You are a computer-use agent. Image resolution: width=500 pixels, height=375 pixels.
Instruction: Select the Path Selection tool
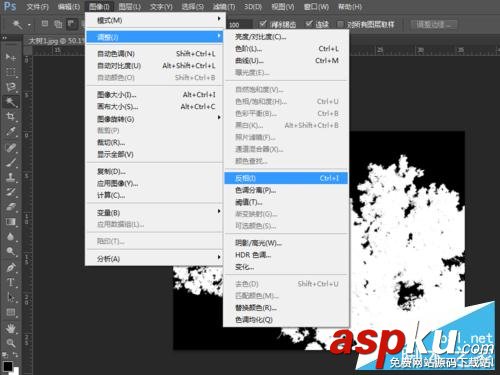click(11, 297)
